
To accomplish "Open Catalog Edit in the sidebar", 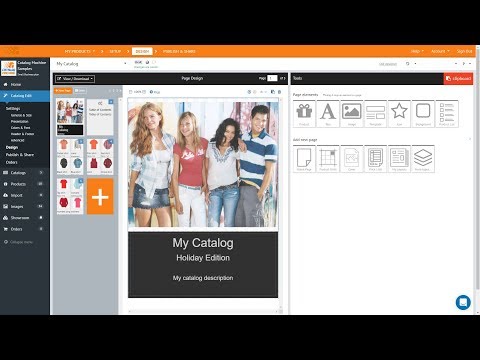I will point(25,96).
